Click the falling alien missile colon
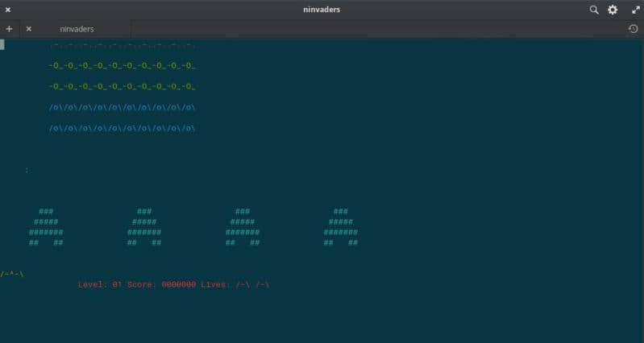 27,170
